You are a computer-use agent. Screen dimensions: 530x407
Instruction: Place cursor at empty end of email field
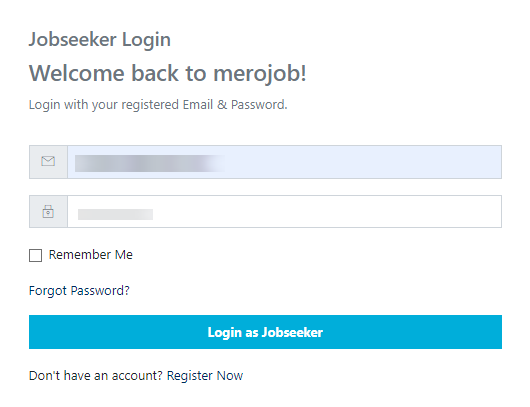click(x=363, y=162)
